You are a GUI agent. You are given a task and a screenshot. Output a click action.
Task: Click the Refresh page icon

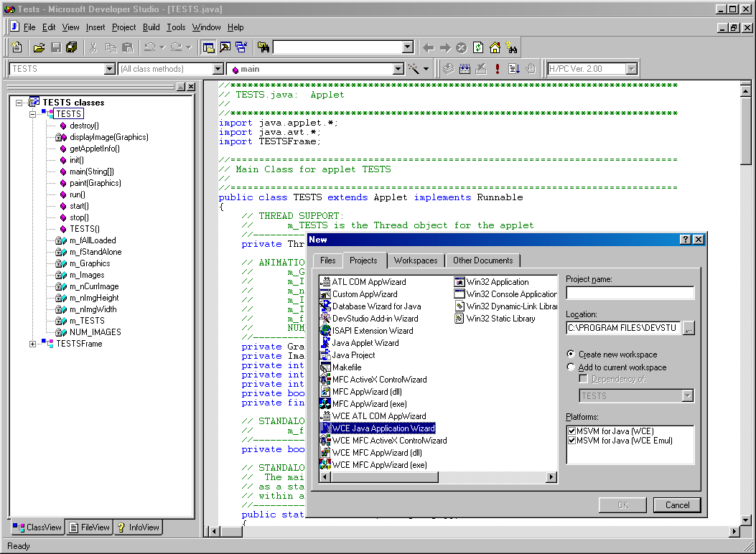pyautogui.click(x=478, y=47)
